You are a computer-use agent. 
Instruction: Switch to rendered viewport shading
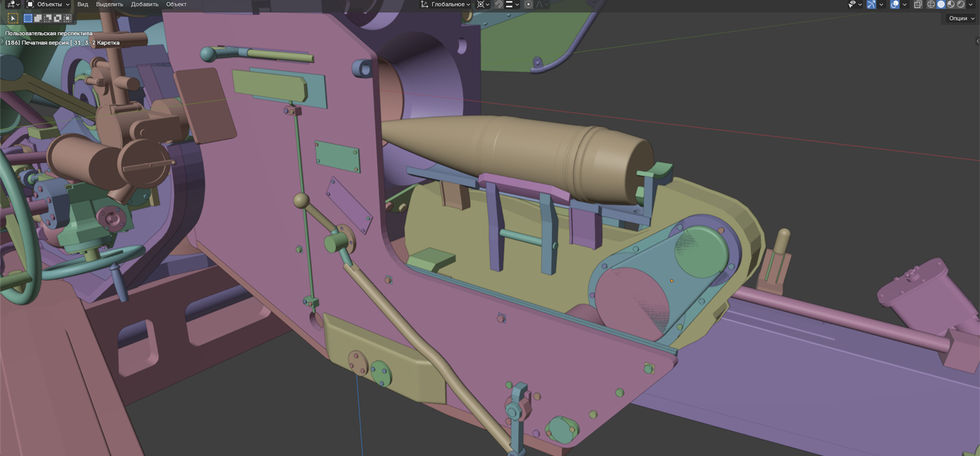point(960,5)
